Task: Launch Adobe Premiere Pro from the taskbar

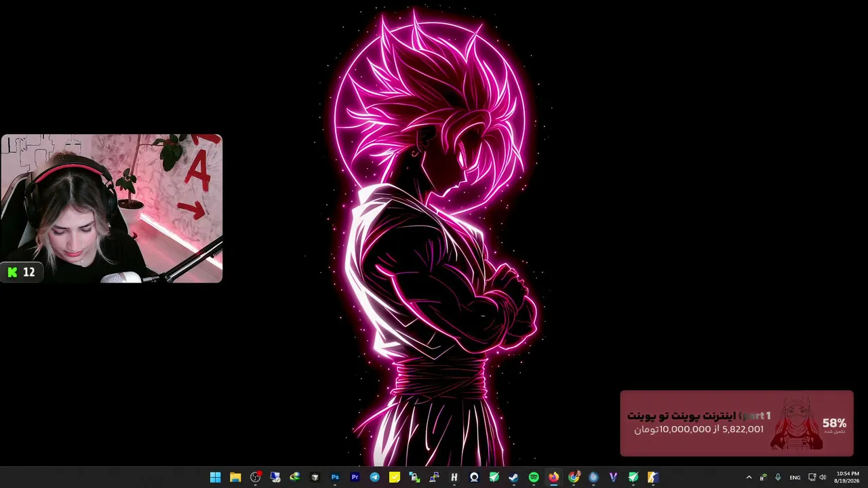Action: point(355,477)
